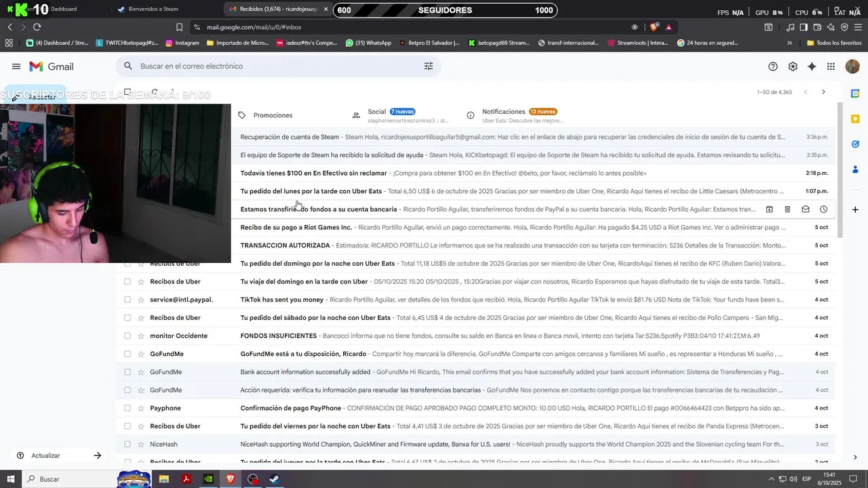Open Google Tasks in side panel

[855, 144]
